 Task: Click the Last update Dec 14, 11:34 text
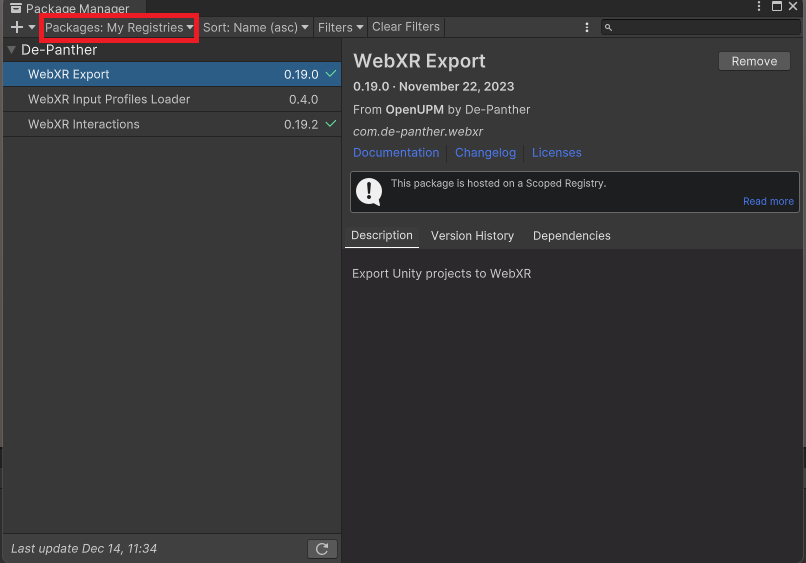point(84,549)
